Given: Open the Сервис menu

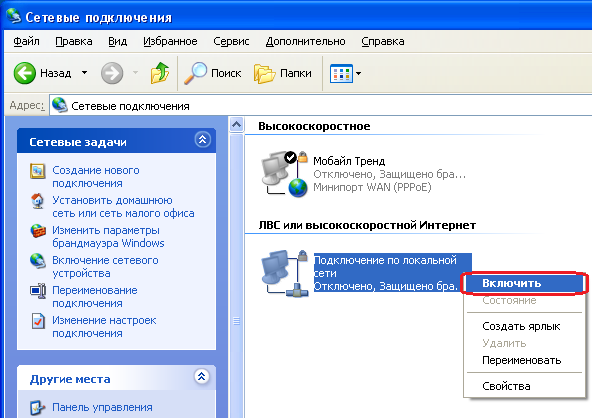Looking at the screenshot, I should (231, 41).
